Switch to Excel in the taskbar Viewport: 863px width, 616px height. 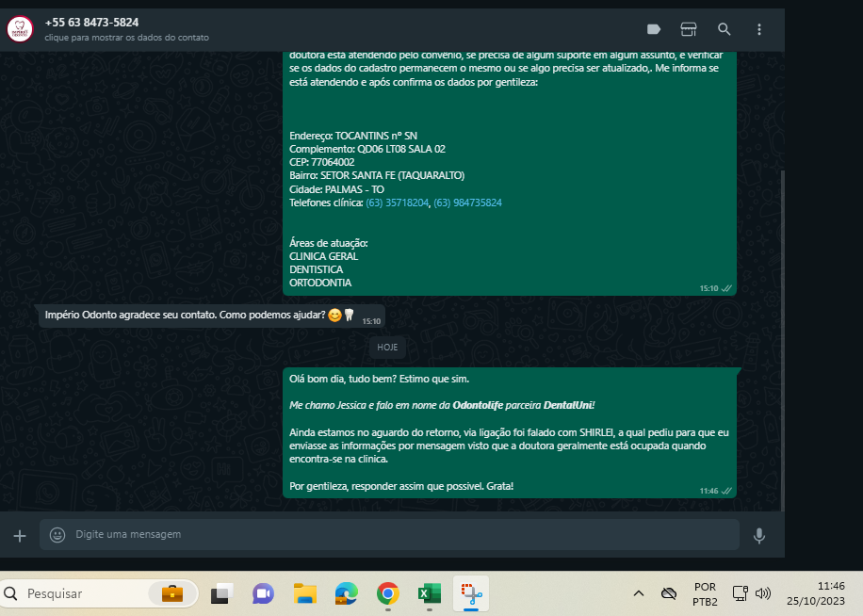pyautogui.click(x=430, y=594)
